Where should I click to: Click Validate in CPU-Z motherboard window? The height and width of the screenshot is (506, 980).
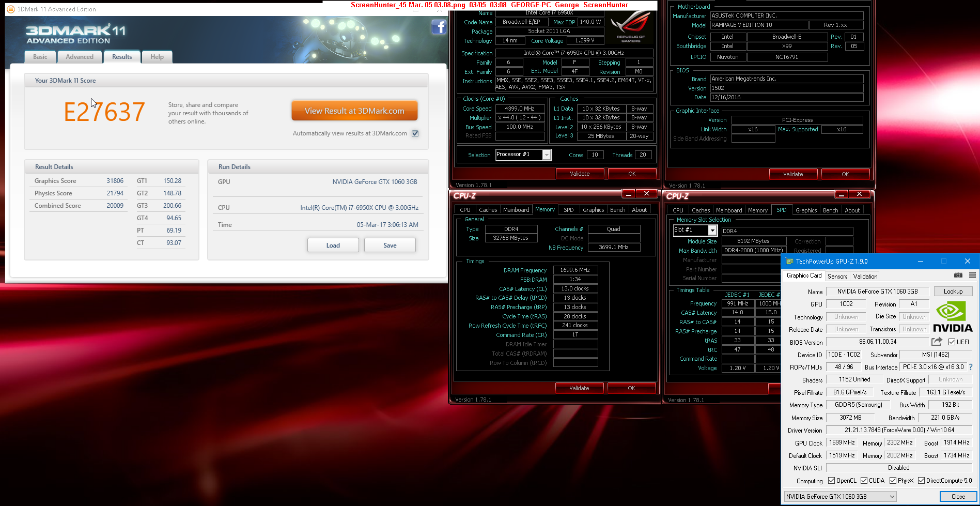(793, 174)
